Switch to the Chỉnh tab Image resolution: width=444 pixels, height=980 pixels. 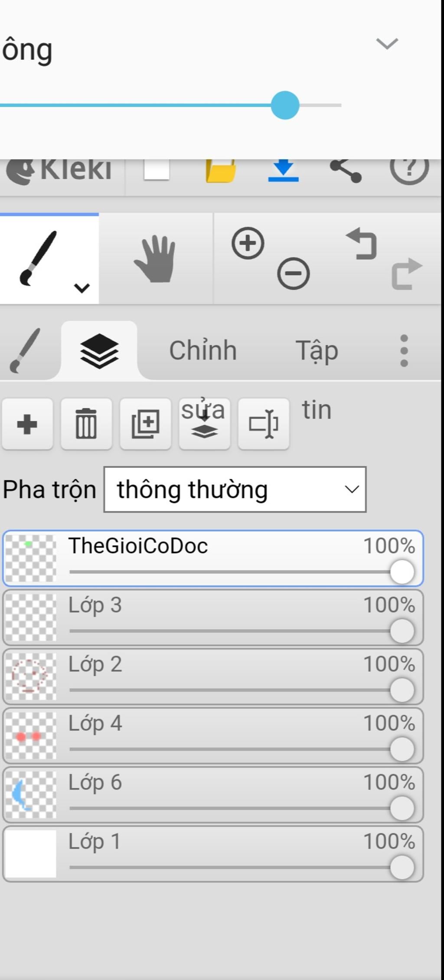tap(203, 350)
